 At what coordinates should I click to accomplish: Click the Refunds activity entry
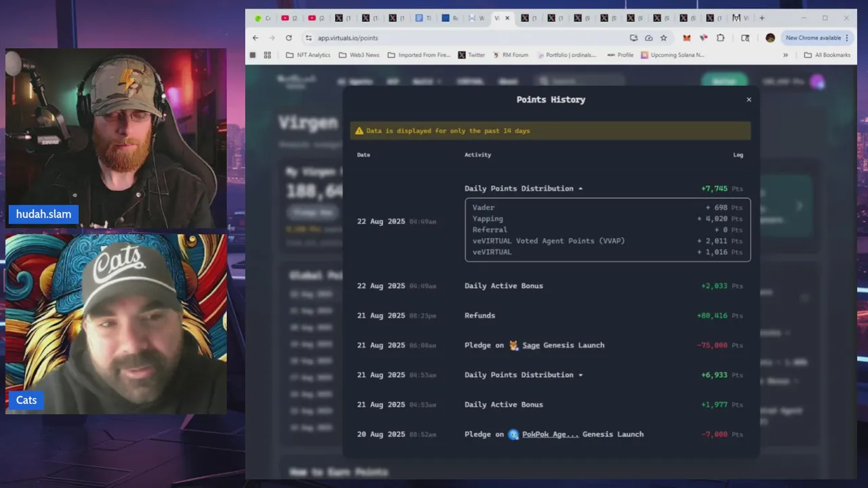point(479,315)
